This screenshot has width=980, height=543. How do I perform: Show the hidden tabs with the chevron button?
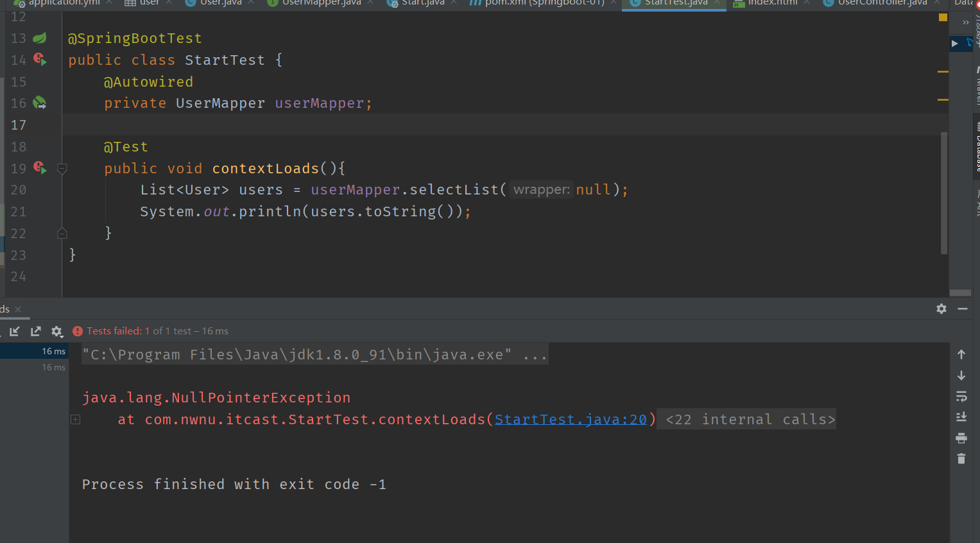[x=966, y=22]
